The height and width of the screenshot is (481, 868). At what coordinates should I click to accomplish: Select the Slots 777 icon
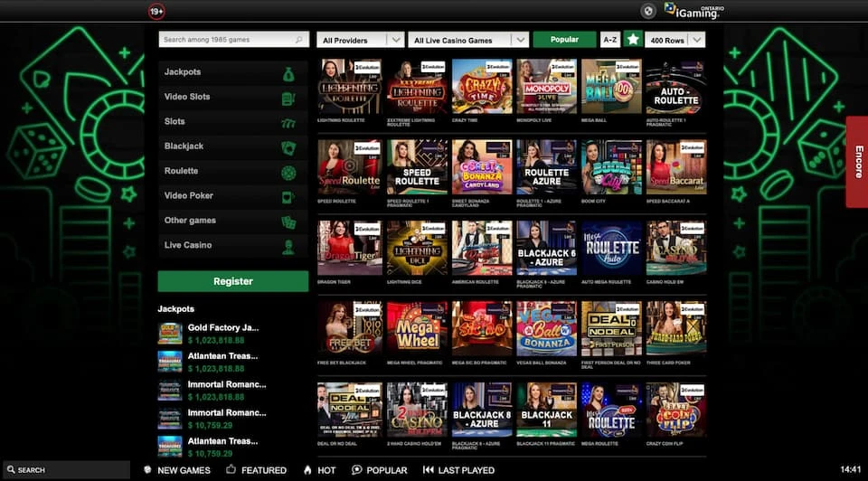click(288, 124)
